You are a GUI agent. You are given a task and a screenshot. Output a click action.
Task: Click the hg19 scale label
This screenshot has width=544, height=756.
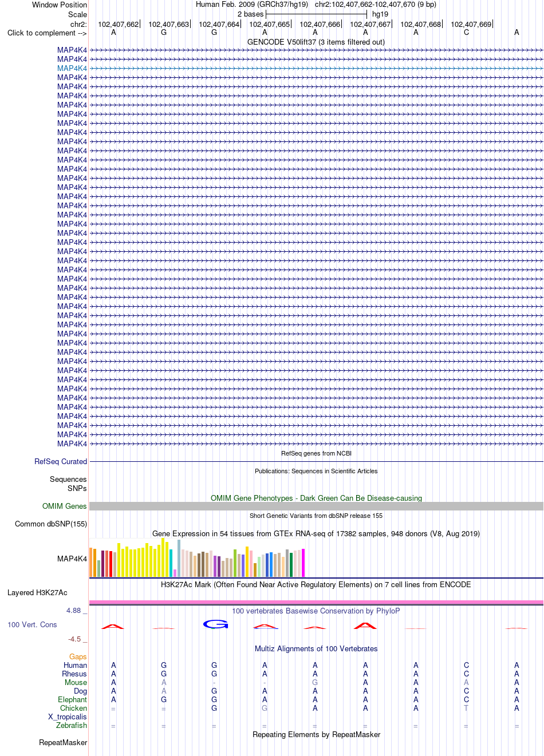click(380, 14)
